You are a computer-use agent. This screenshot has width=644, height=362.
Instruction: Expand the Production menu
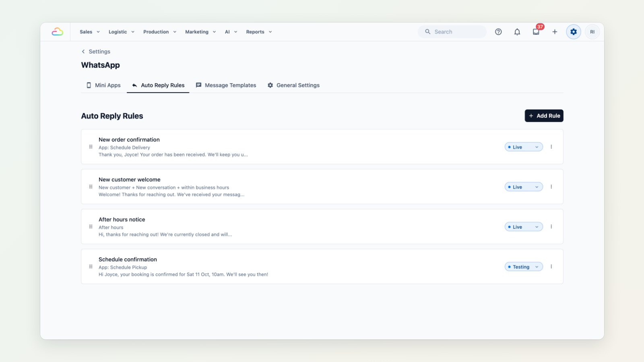(160, 32)
